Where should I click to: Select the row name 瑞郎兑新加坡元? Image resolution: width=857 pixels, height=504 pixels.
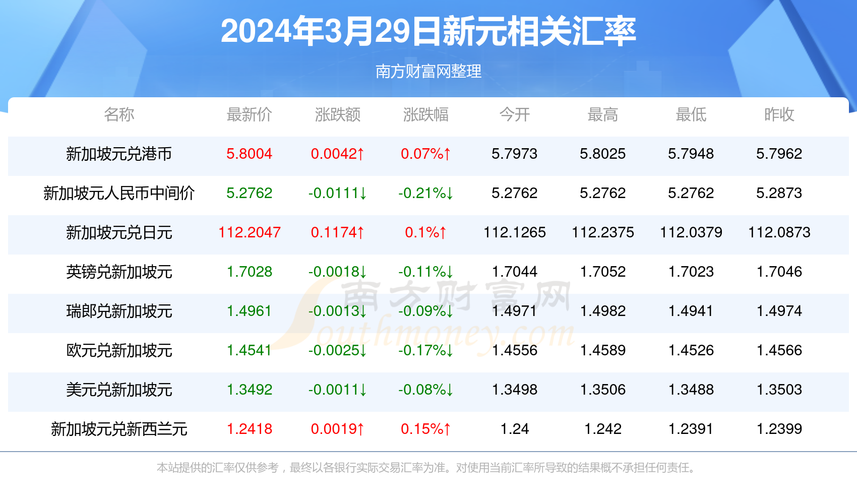(119, 311)
